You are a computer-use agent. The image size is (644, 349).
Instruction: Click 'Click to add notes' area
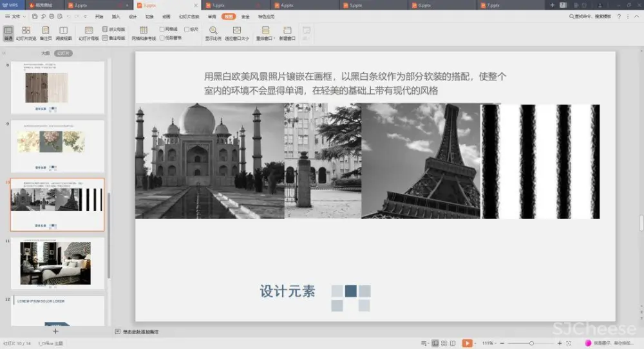coord(140,332)
